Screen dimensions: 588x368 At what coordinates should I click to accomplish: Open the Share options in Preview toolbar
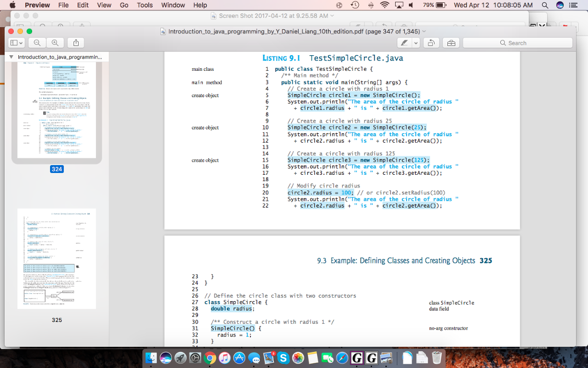[76, 42]
